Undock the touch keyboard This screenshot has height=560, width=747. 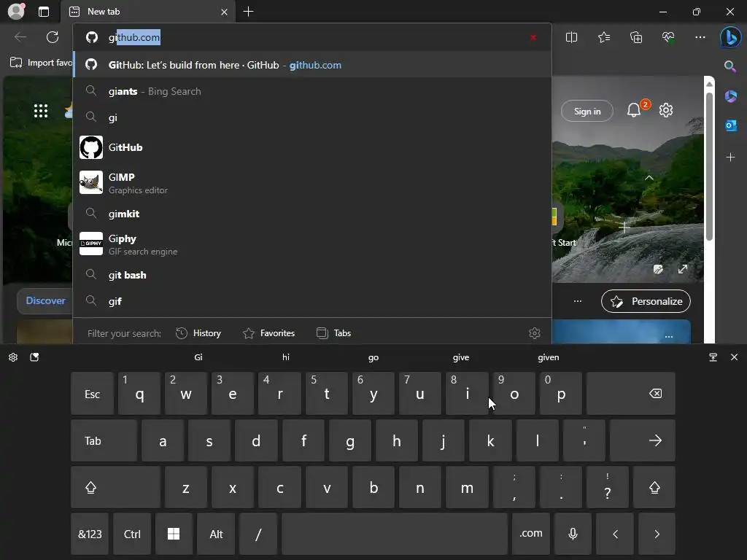tap(713, 357)
